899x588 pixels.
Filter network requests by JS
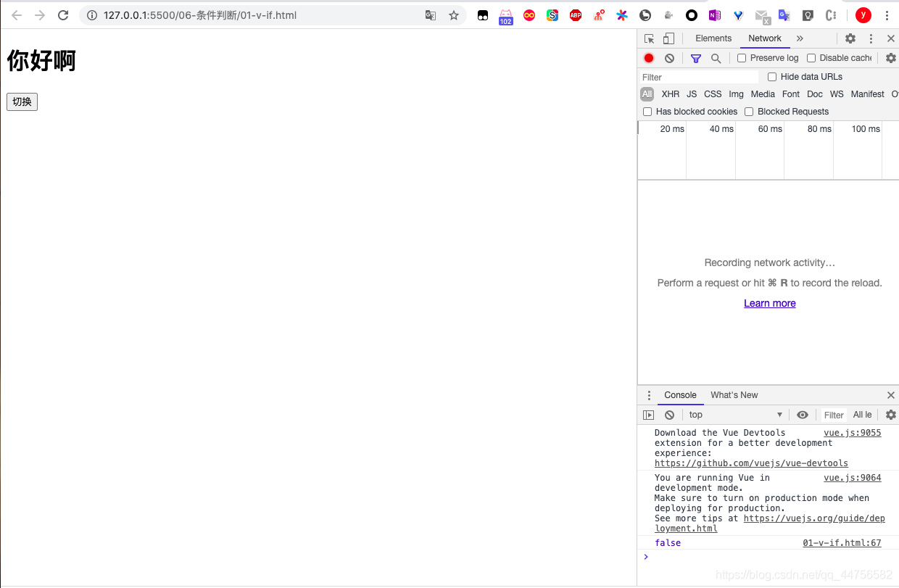tap(692, 94)
